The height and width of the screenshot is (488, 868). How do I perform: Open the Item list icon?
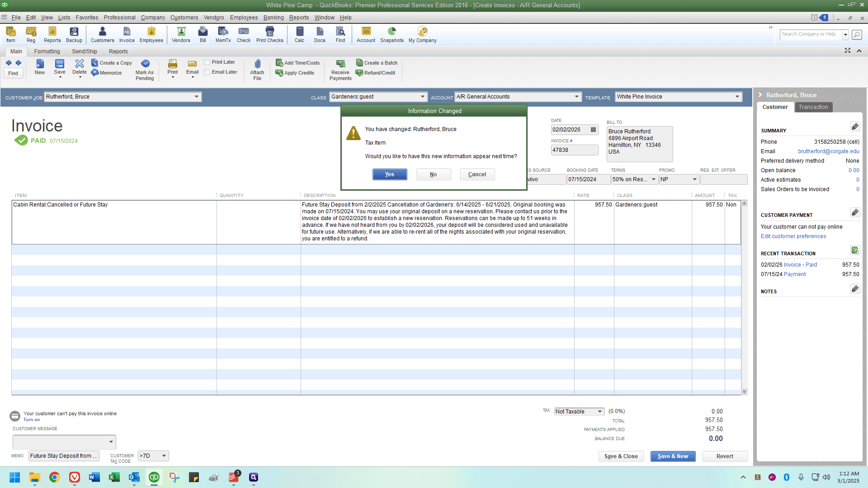10,34
